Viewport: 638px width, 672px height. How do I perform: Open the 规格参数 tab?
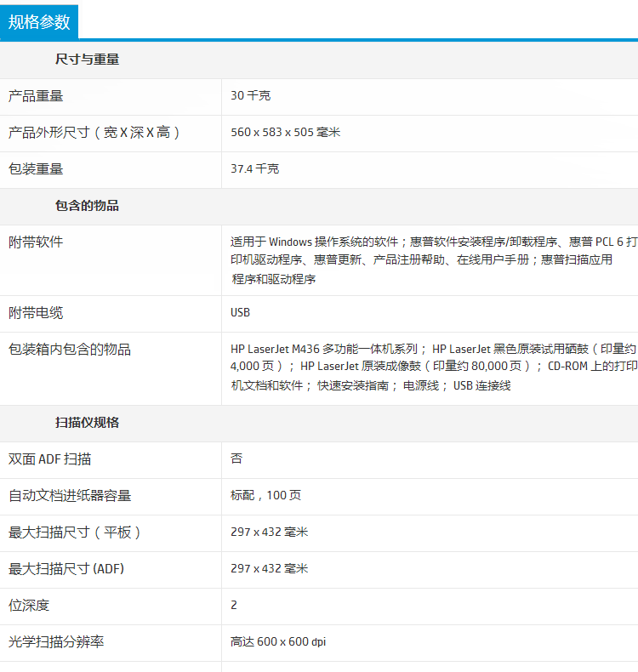39,22
